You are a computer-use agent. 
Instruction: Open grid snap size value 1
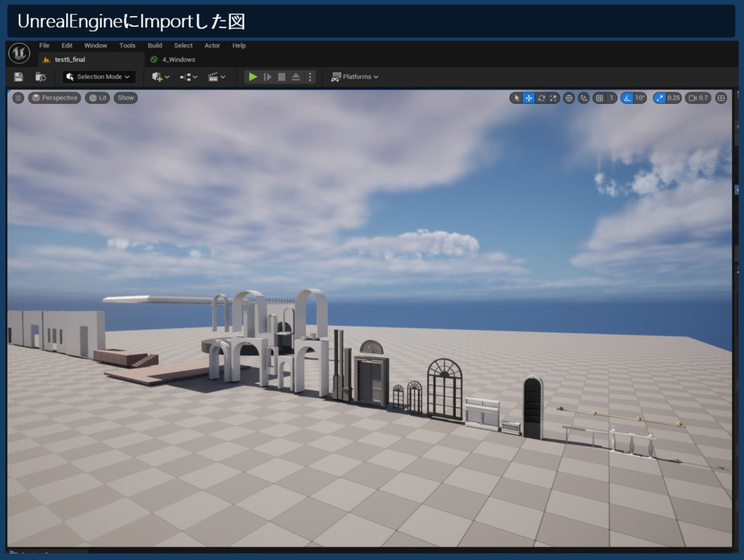pyautogui.click(x=612, y=98)
